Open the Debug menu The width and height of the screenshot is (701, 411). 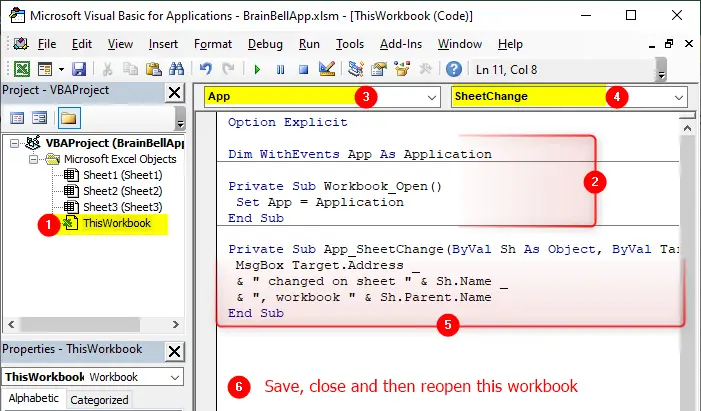(x=265, y=44)
